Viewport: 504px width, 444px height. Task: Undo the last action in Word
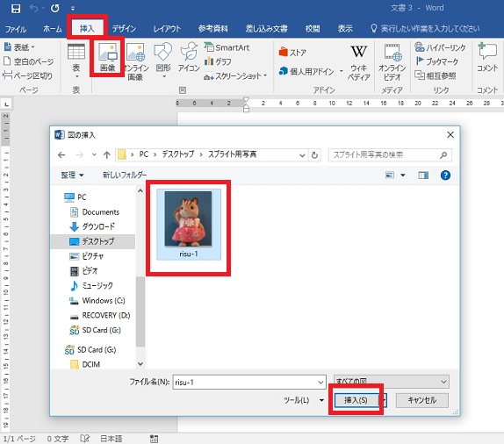[x=33, y=9]
